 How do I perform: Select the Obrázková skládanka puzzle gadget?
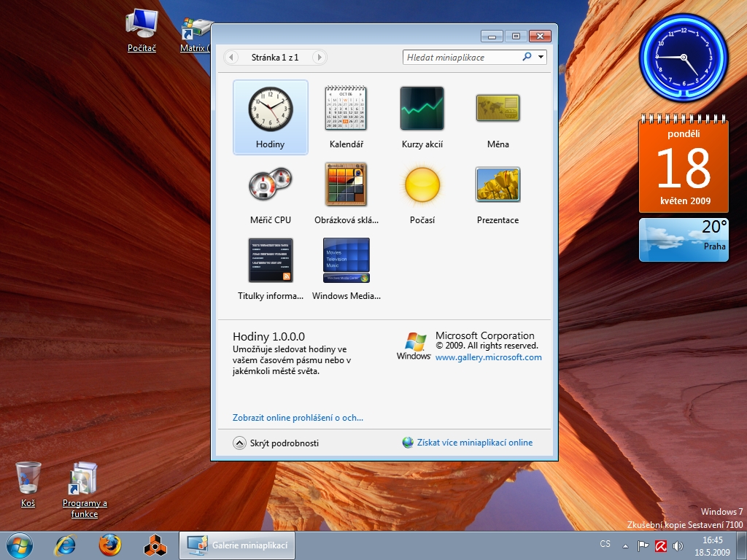(346, 193)
